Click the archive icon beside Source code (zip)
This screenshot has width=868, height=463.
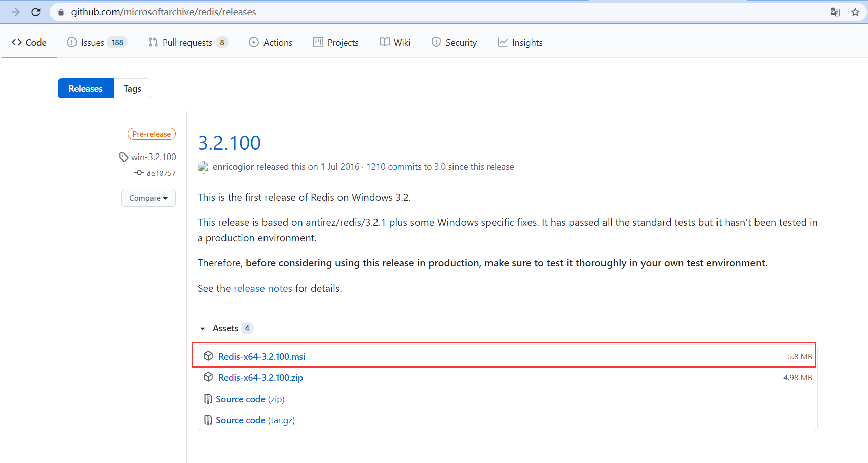click(208, 399)
